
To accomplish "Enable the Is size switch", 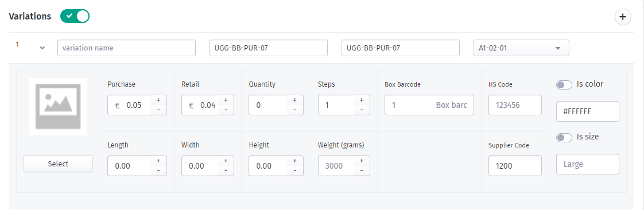I will [x=564, y=138].
